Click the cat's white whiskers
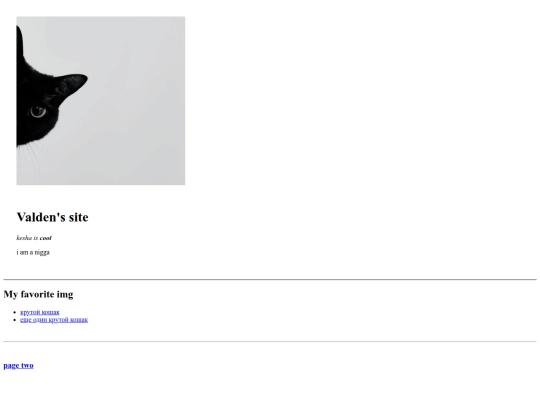This screenshot has width=540, height=405. 33,160
